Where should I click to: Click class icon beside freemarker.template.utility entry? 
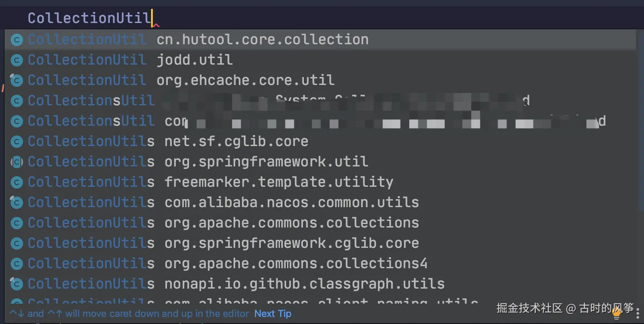(x=16, y=182)
